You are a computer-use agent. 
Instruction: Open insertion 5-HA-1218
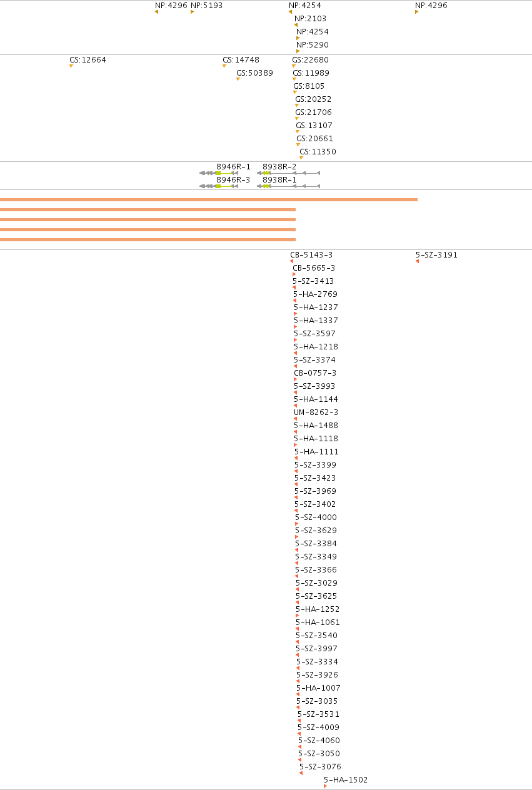(316, 347)
